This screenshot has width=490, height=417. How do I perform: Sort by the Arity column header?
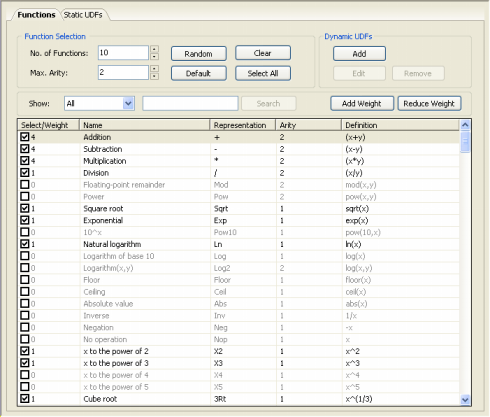click(308, 125)
